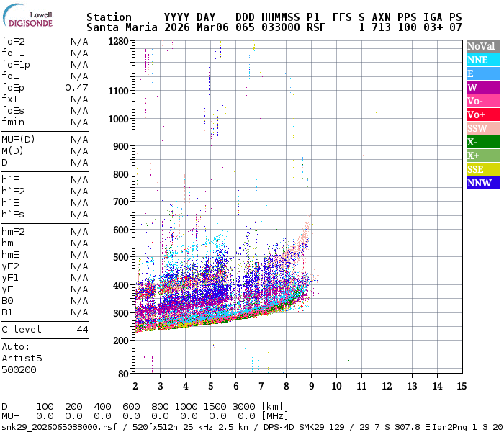Click the 1500 km distance value

pos(215,407)
